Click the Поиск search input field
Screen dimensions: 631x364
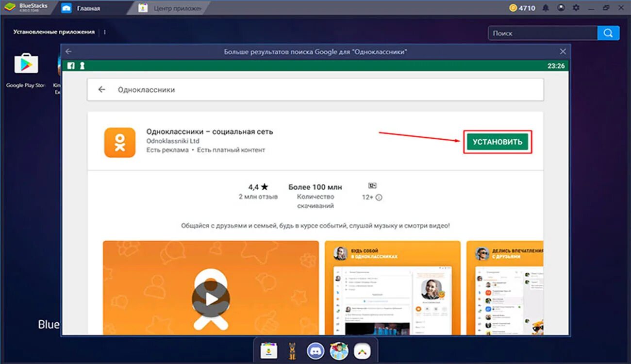[542, 33]
